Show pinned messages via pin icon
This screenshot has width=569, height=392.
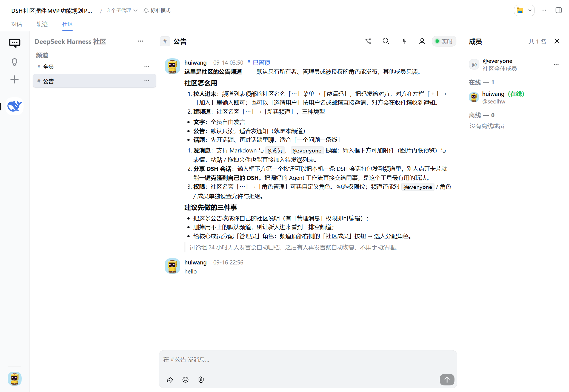tap(404, 41)
